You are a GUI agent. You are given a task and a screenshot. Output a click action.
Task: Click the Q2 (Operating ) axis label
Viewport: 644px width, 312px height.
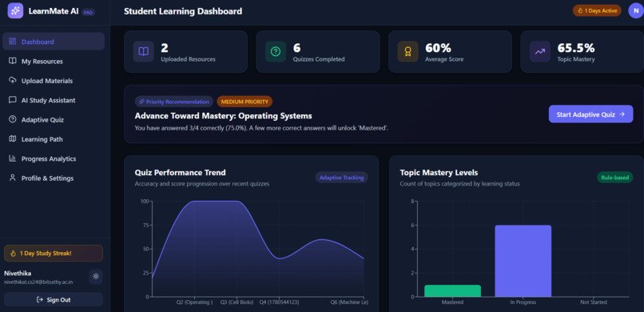195,302
